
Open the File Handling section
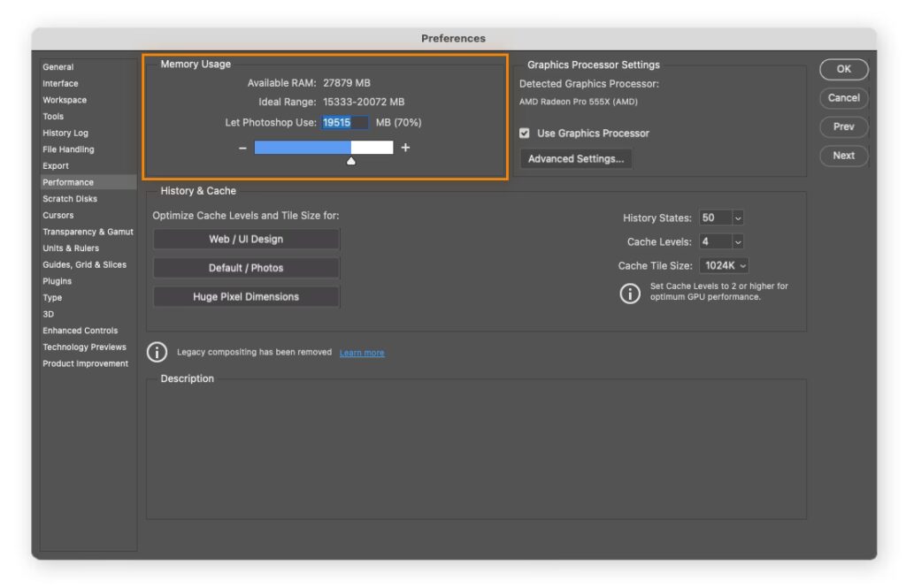(x=68, y=149)
